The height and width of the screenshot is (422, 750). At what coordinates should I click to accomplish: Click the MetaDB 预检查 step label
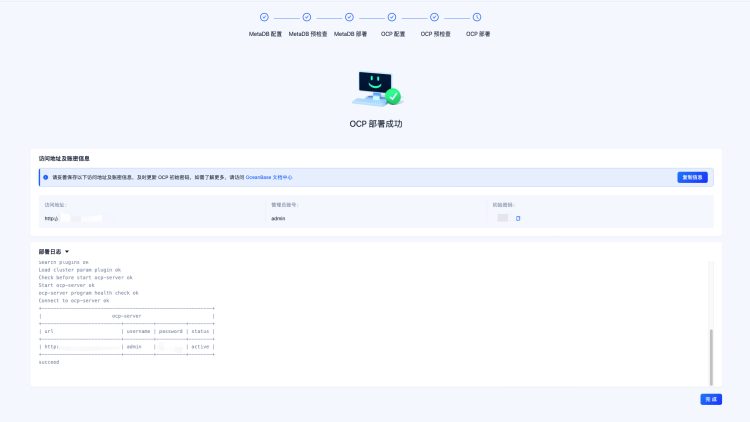[308, 34]
